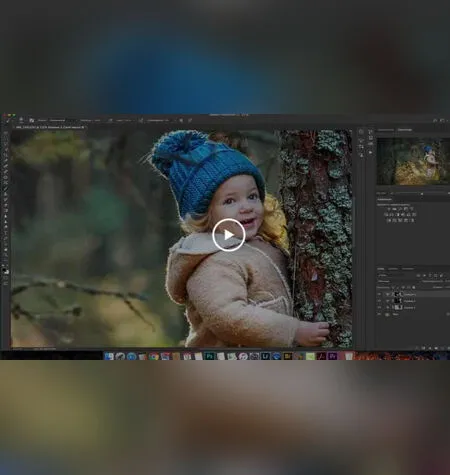Switch to the Layers panel tab
This screenshot has width=450, height=475.
[381, 269]
